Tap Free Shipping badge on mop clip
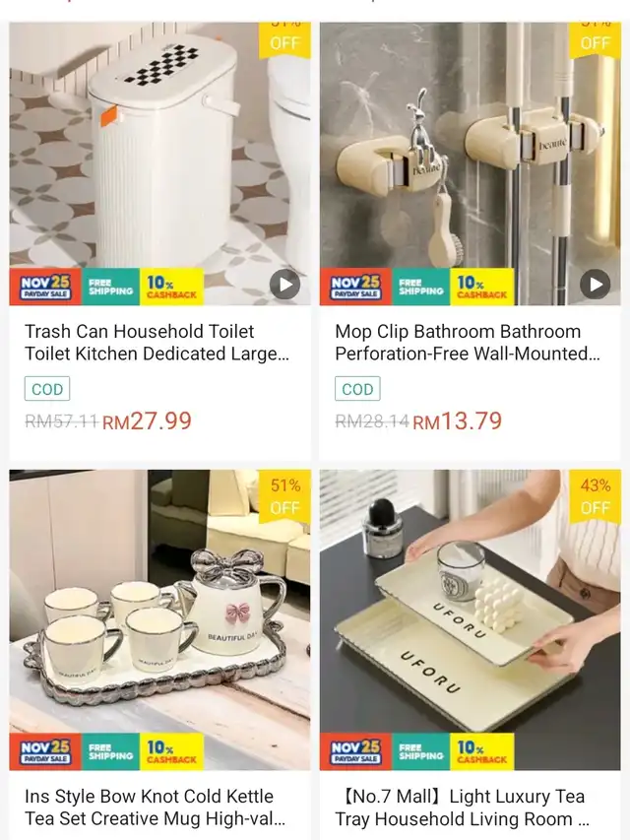The image size is (630, 840). point(421,287)
